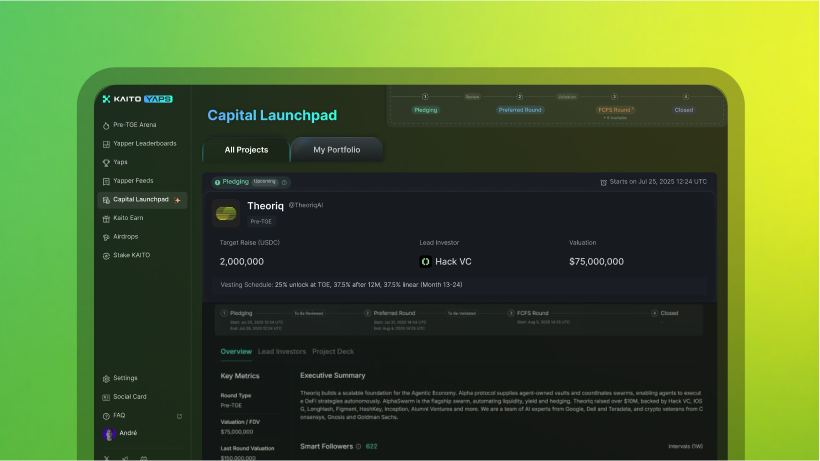The image size is (820, 461).
Task: Click the Upcoming badge
Action: point(265,182)
